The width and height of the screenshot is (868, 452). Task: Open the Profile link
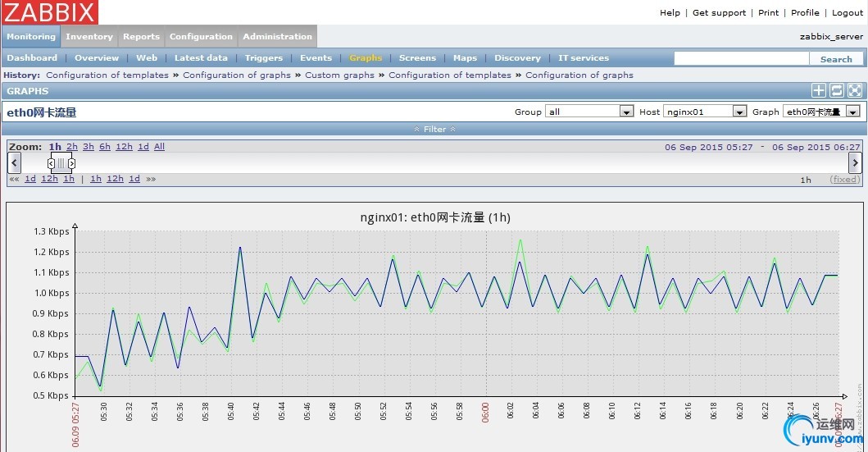tap(805, 13)
